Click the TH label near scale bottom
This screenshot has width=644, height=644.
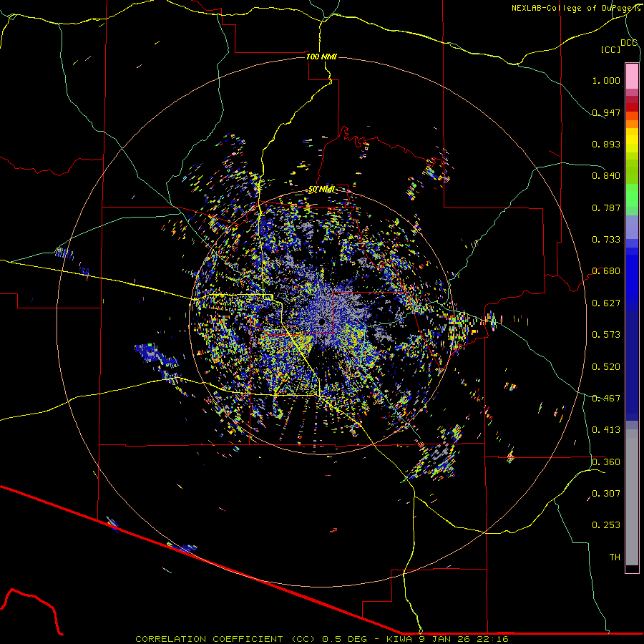[615, 557]
